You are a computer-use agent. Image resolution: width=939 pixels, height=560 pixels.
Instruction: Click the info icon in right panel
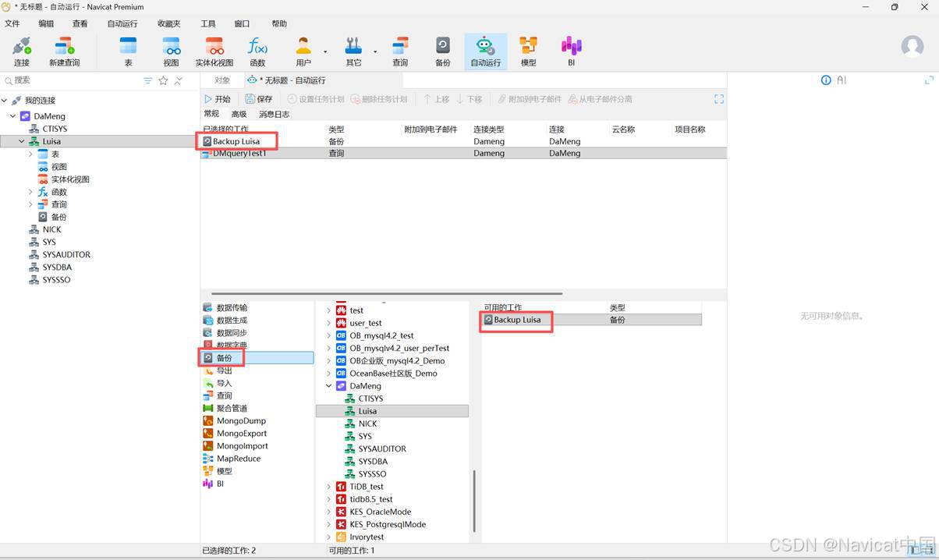[826, 80]
